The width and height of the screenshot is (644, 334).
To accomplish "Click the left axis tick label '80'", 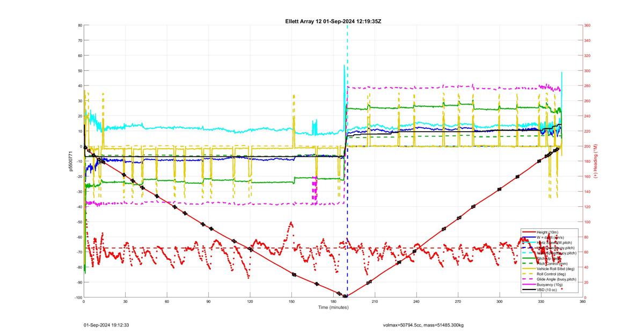I will tap(79, 25).
